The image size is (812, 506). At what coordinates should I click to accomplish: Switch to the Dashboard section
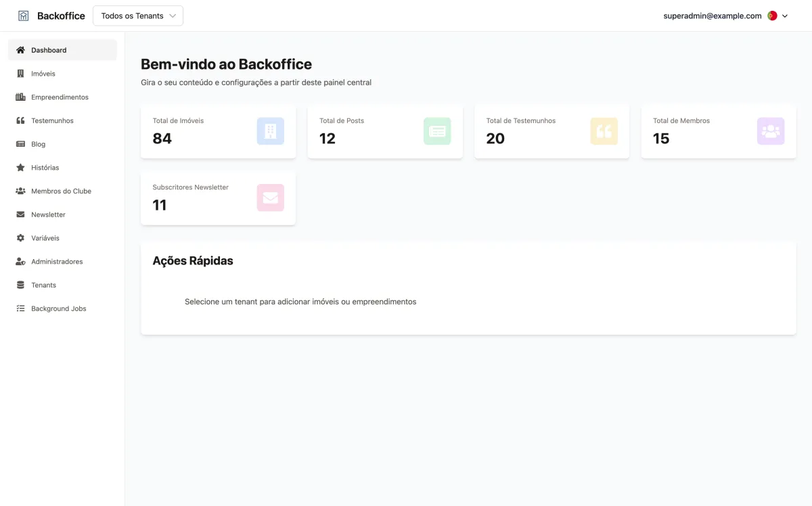tap(49, 49)
